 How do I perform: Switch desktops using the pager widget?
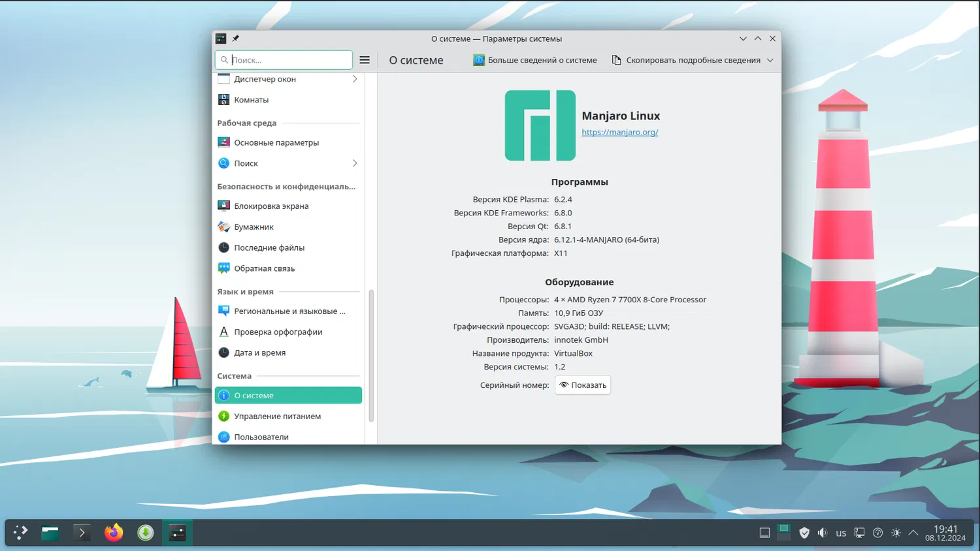(x=784, y=533)
